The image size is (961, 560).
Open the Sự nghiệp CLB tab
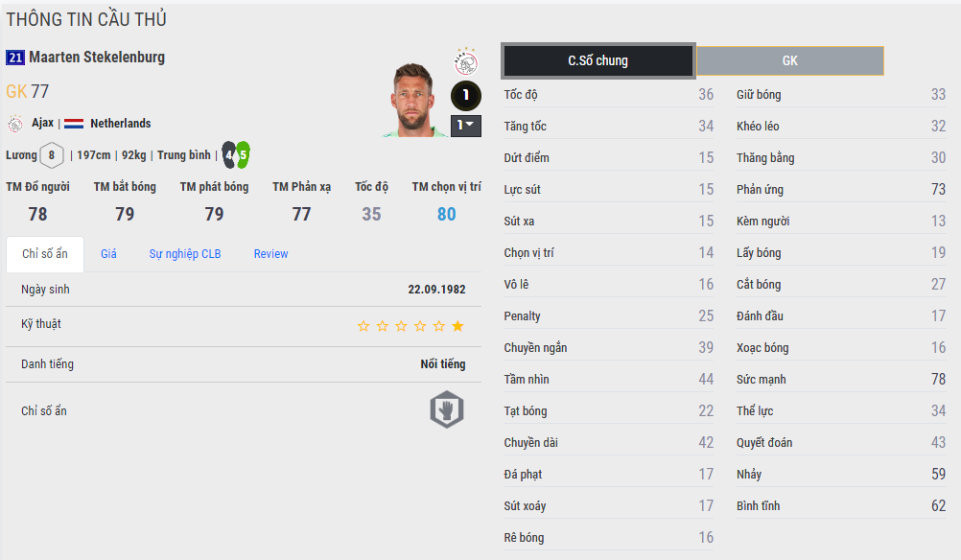(x=185, y=254)
